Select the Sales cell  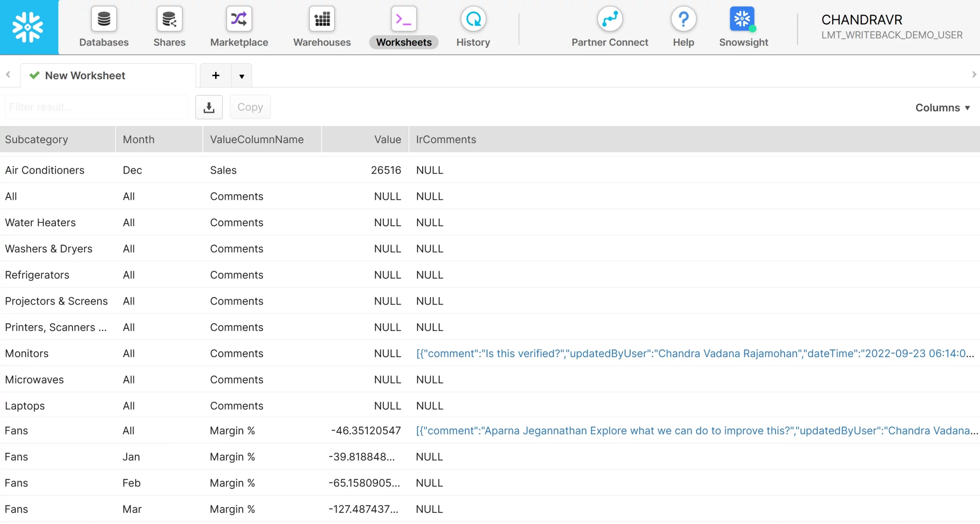pyautogui.click(x=223, y=170)
